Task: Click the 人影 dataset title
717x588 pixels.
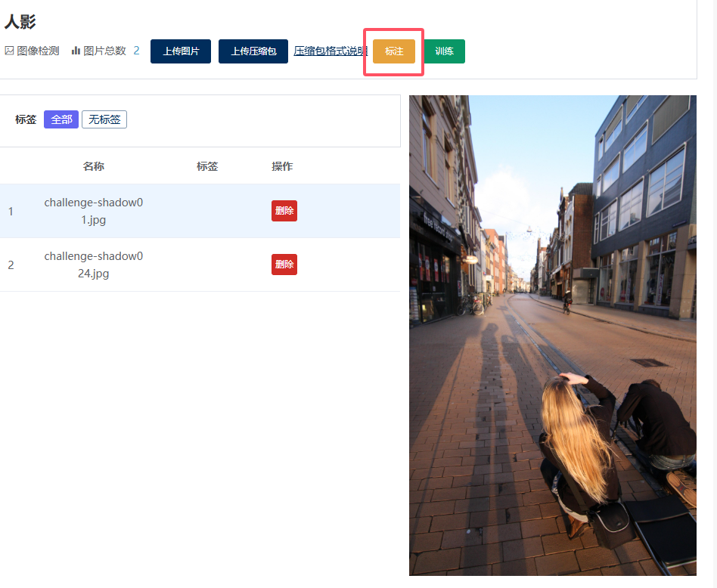Action: click(20, 22)
